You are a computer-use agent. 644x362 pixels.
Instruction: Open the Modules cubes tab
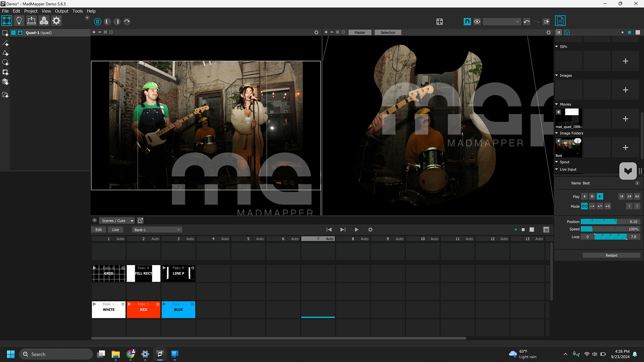click(x=44, y=21)
